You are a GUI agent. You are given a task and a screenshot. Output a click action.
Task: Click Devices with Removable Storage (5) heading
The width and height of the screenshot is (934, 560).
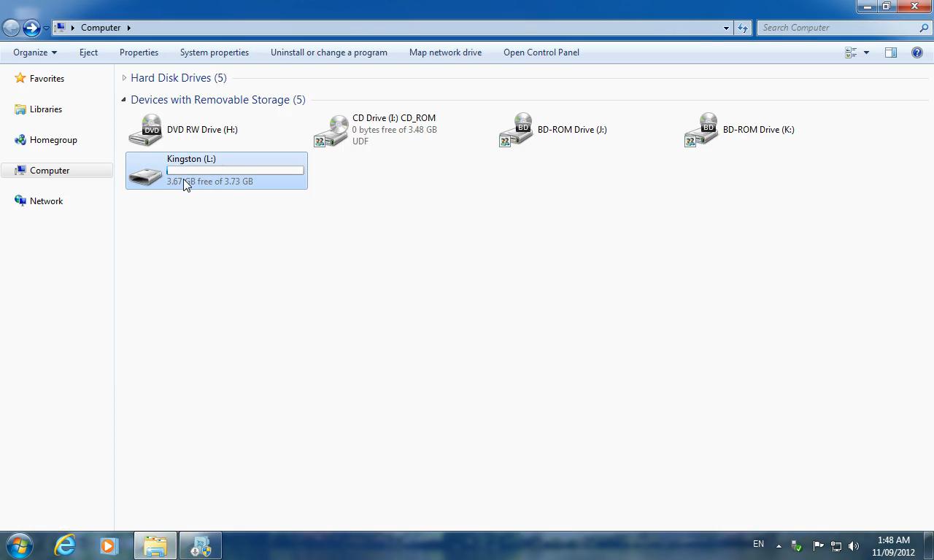(x=218, y=100)
